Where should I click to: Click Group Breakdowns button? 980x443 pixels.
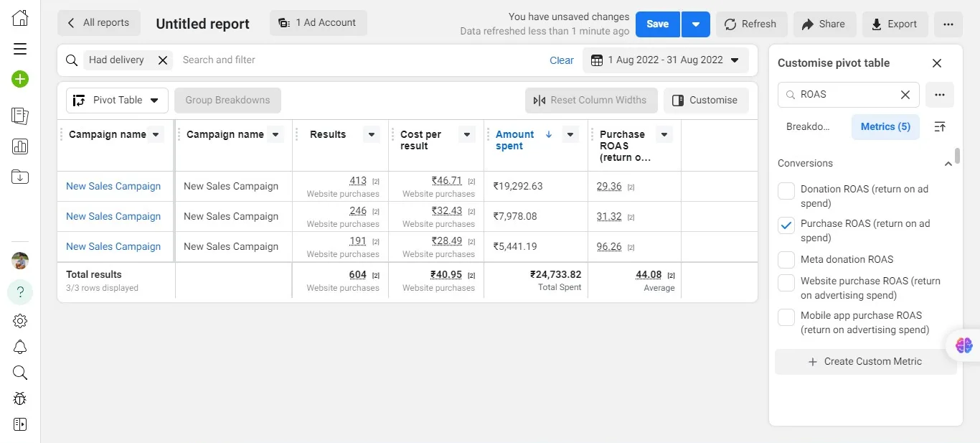coord(227,101)
